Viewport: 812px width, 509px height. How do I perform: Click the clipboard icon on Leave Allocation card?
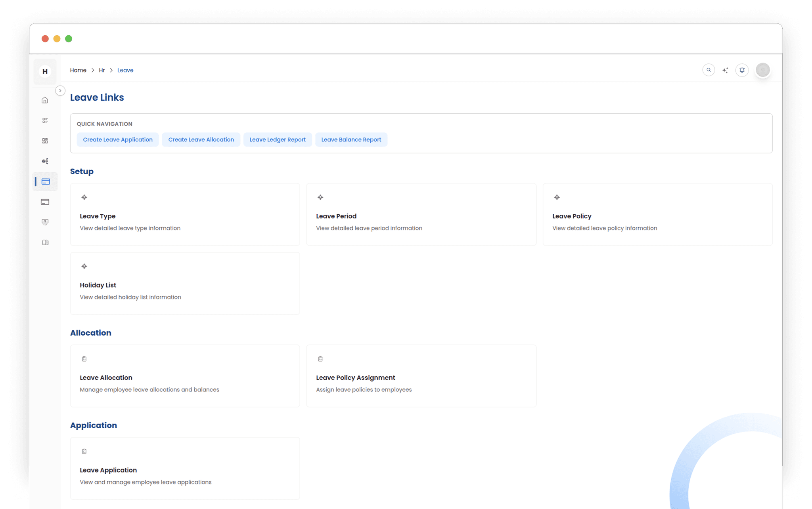(84, 358)
